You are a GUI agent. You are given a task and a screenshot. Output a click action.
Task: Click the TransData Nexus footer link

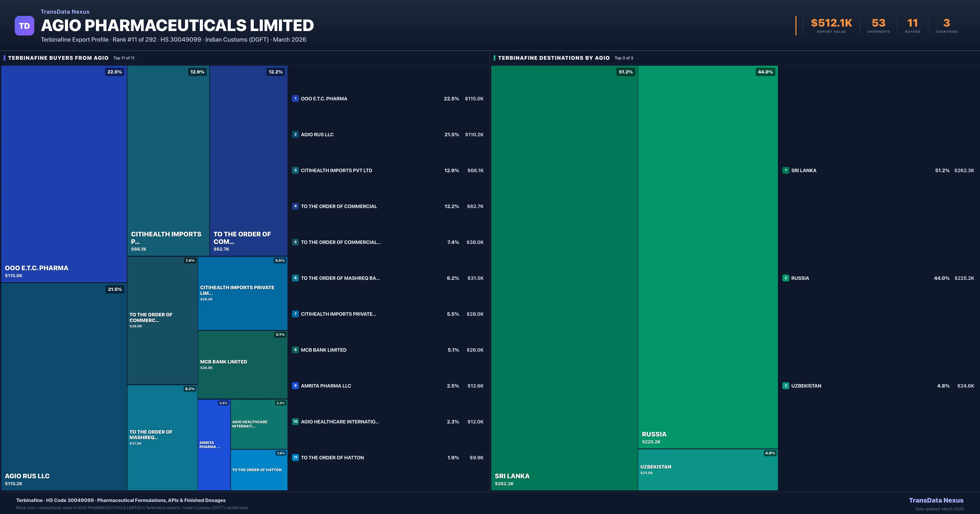click(x=936, y=500)
